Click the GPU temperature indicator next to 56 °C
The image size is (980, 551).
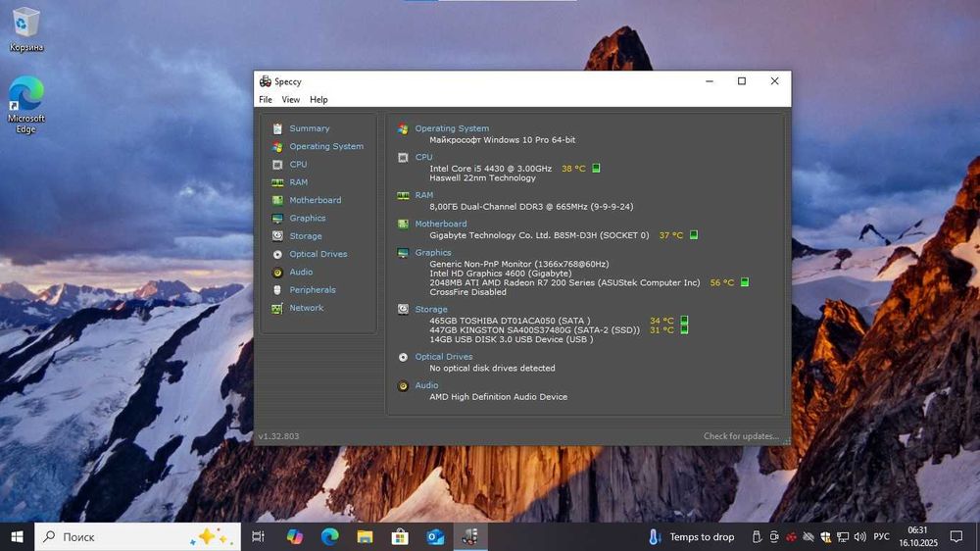tap(745, 282)
